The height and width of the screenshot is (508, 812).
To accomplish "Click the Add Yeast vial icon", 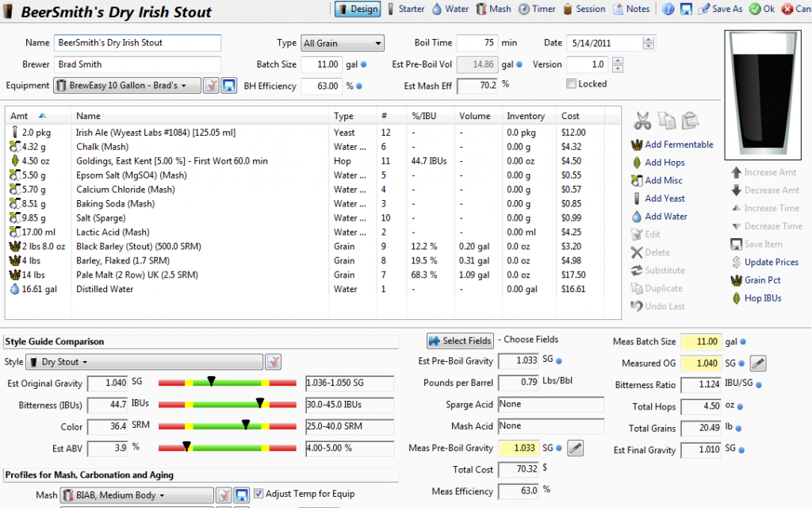I will coord(637,198).
